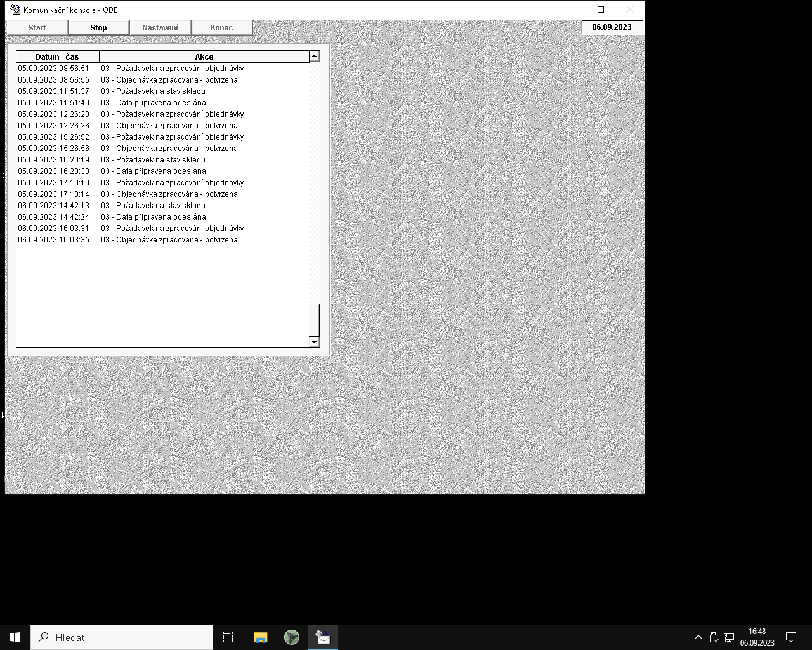
Task: Click the list scrollbar down arrow
Action: (x=314, y=342)
